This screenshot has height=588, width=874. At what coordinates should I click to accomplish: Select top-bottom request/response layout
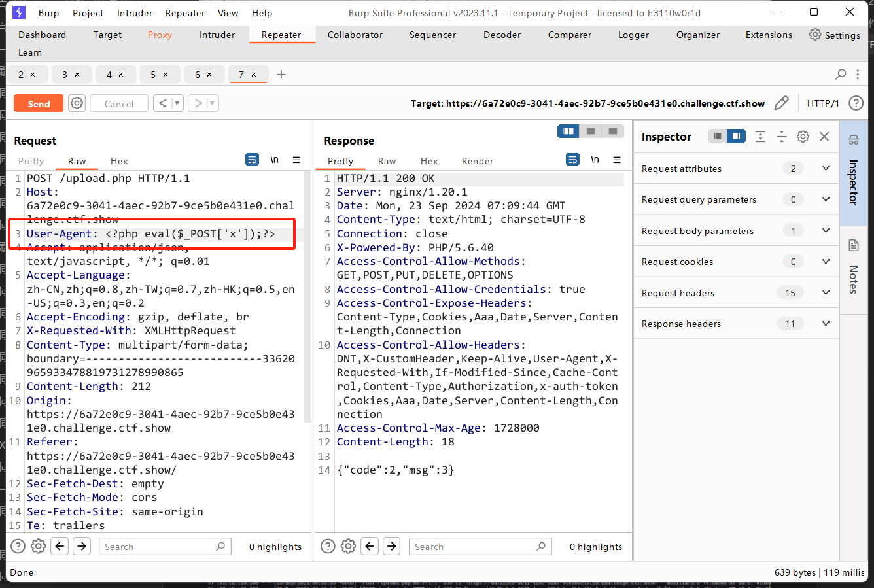coord(591,131)
